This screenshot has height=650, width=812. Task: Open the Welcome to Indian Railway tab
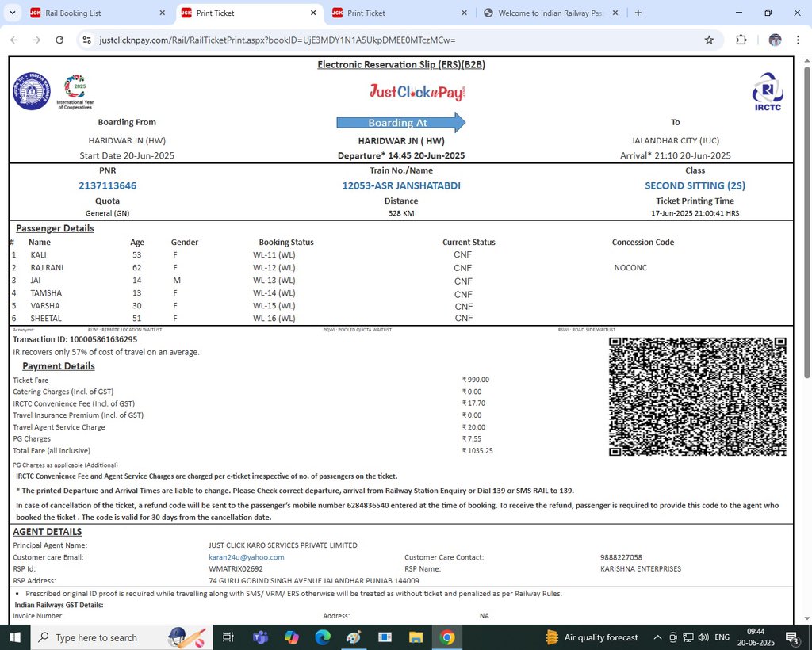[x=550, y=13]
